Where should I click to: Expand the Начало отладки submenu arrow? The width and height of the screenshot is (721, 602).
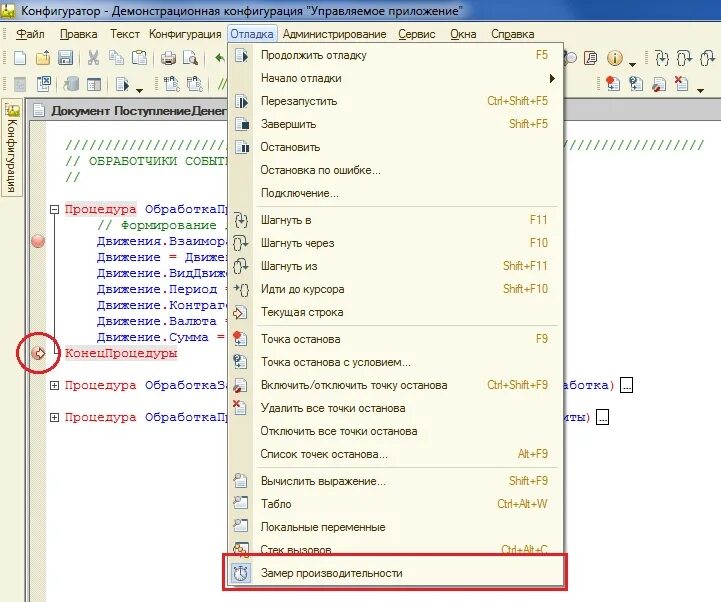pyautogui.click(x=552, y=78)
